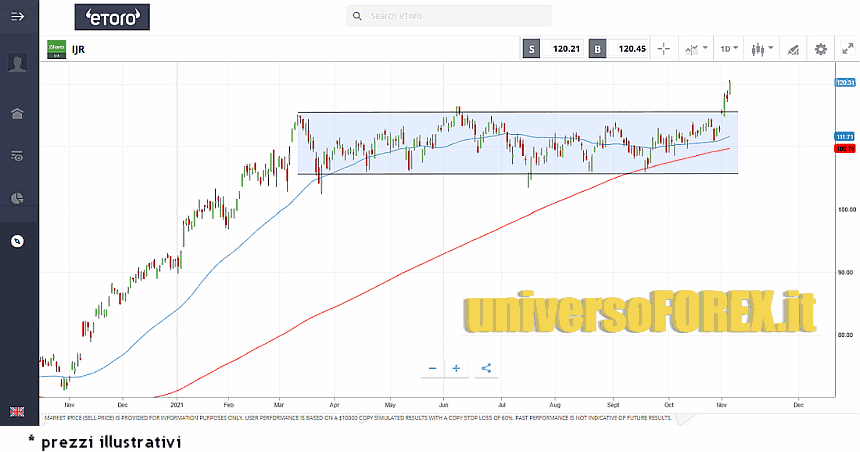Viewport: 860px width, 452px height.
Task: Open the drawing tools pencil icon
Action: 793,48
